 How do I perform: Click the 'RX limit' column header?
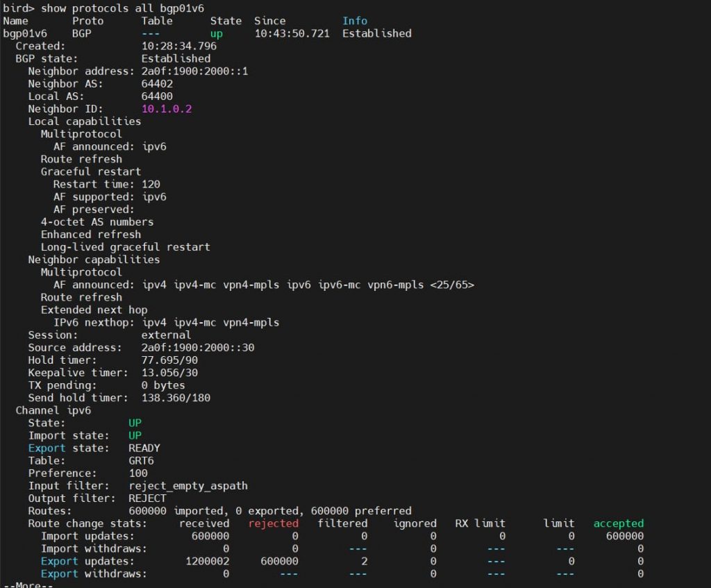[480, 523]
